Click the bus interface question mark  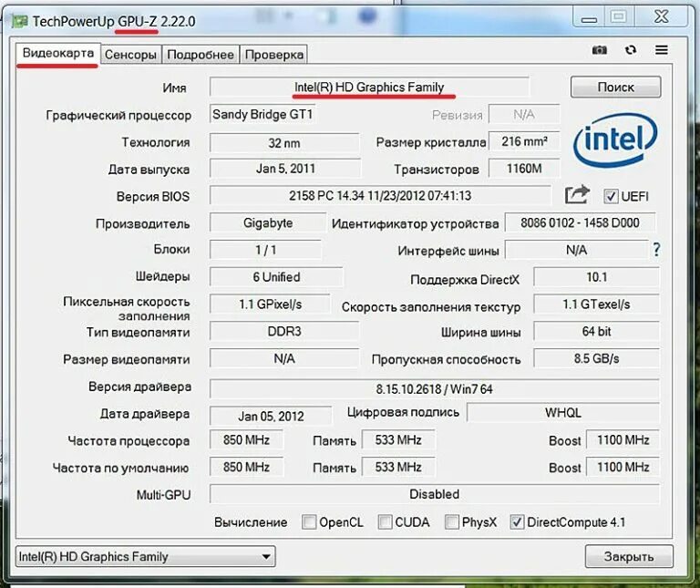(656, 249)
